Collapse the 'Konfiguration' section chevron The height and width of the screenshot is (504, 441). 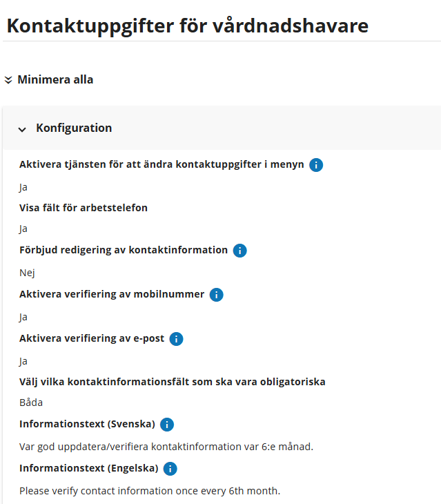(x=22, y=129)
